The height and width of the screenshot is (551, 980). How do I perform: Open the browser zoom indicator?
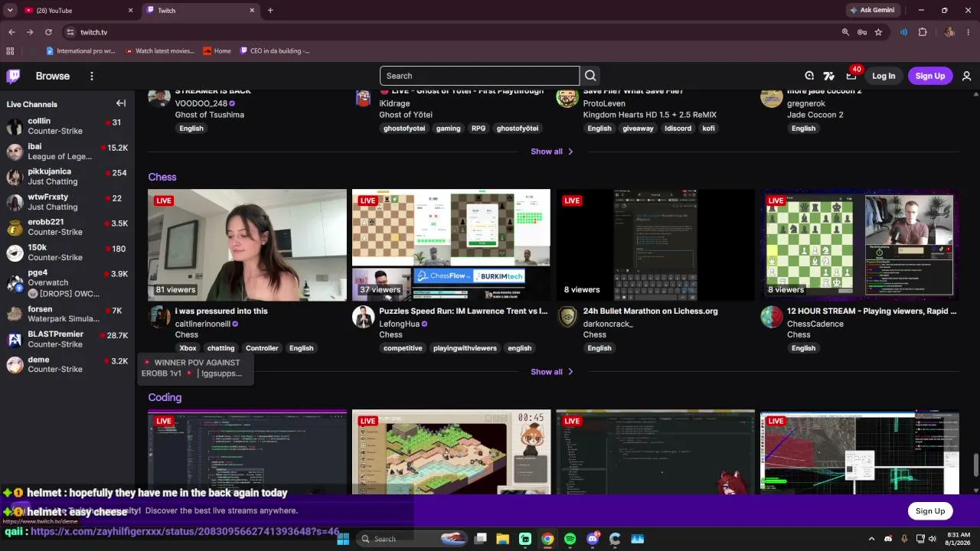845,32
